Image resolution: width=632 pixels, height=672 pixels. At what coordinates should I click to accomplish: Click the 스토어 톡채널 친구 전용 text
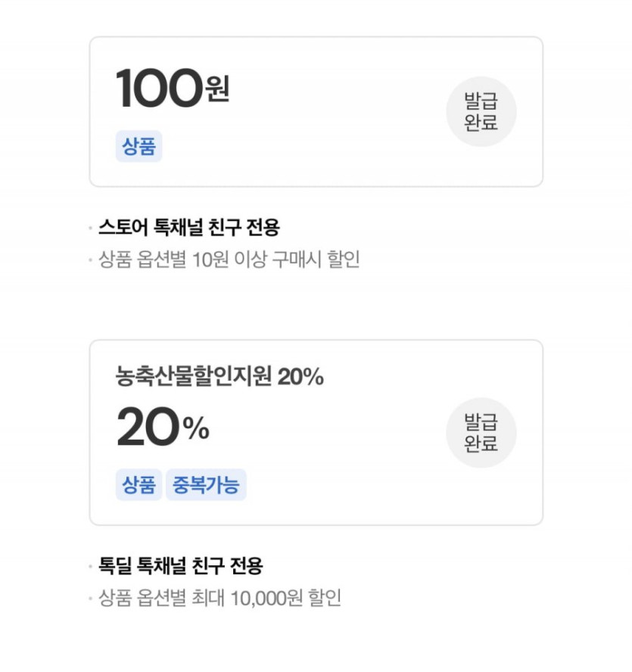[x=189, y=226]
